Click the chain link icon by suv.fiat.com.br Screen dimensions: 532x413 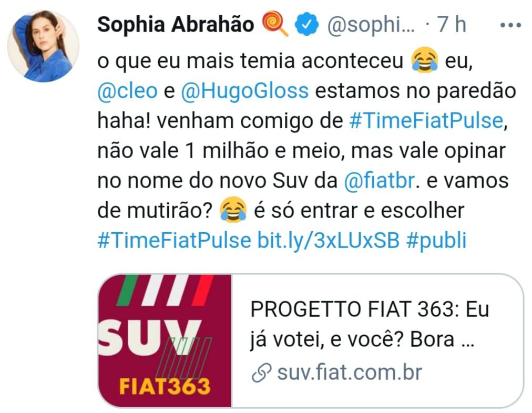pos(262,373)
